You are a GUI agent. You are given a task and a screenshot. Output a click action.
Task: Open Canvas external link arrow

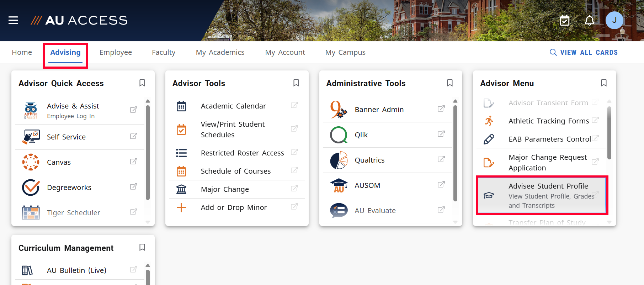[134, 162]
